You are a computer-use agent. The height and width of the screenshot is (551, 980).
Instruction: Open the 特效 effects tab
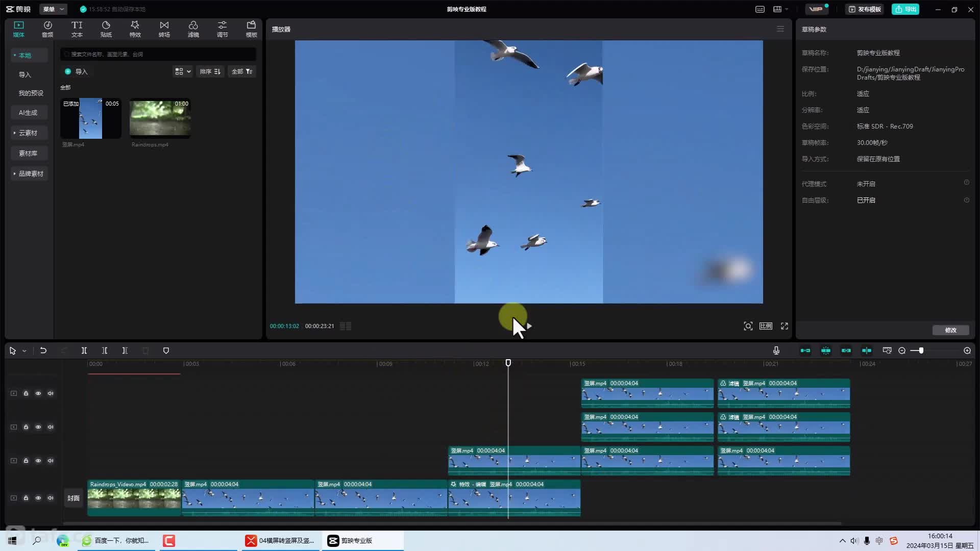point(135,29)
